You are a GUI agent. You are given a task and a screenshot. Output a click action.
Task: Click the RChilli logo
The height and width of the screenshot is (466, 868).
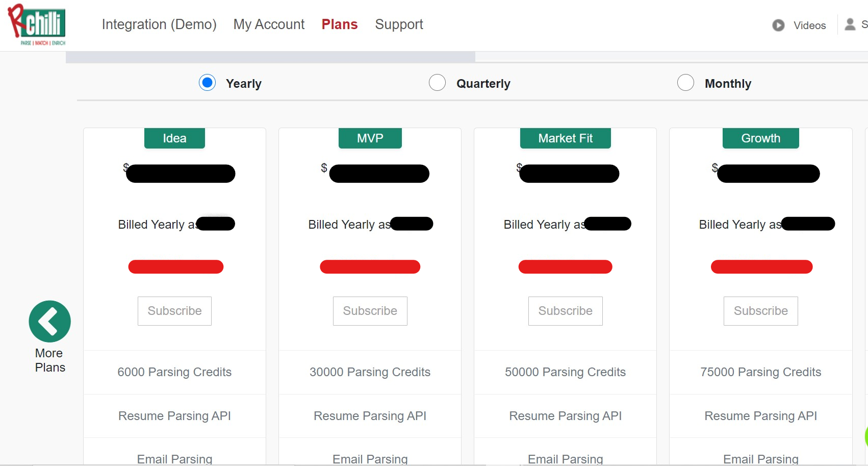[37, 24]
